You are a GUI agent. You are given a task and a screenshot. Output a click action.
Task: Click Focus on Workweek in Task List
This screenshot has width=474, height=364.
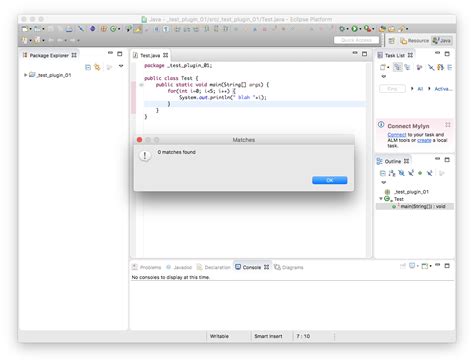click(x=419, y=67)
